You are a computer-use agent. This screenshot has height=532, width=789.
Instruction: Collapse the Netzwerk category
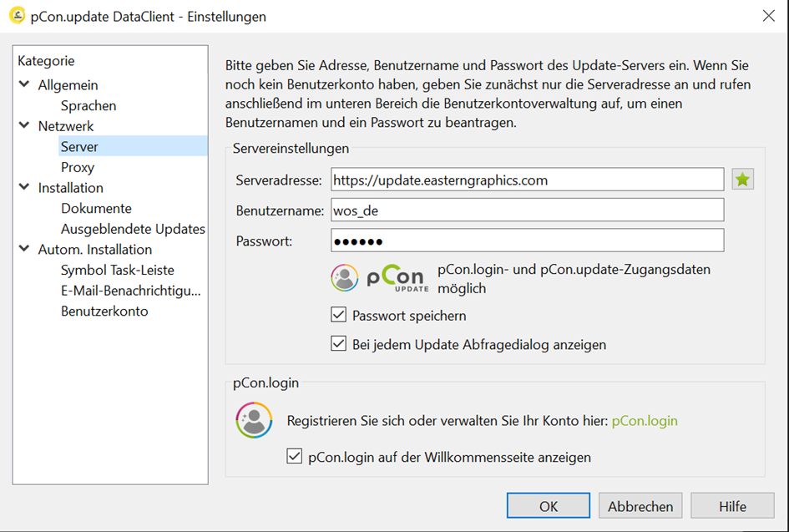click(24, 125)
